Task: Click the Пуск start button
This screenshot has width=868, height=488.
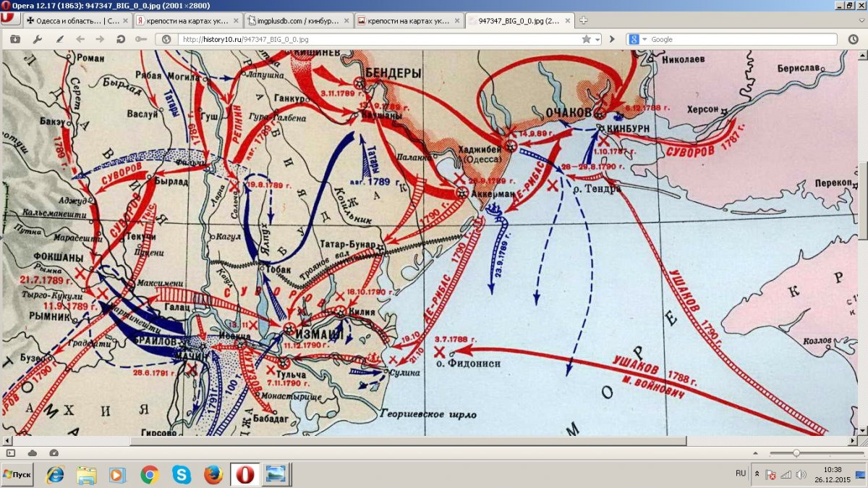Action: coord(17,474)
